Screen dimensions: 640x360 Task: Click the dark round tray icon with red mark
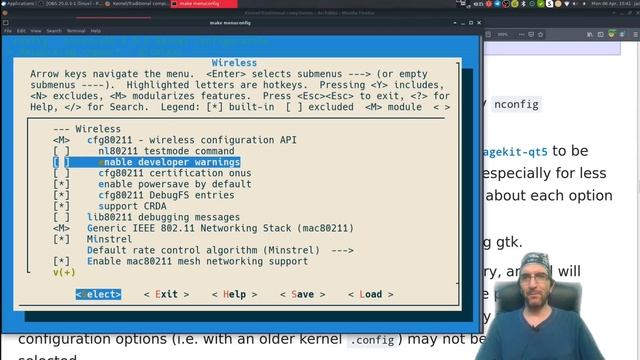[506, 4]
